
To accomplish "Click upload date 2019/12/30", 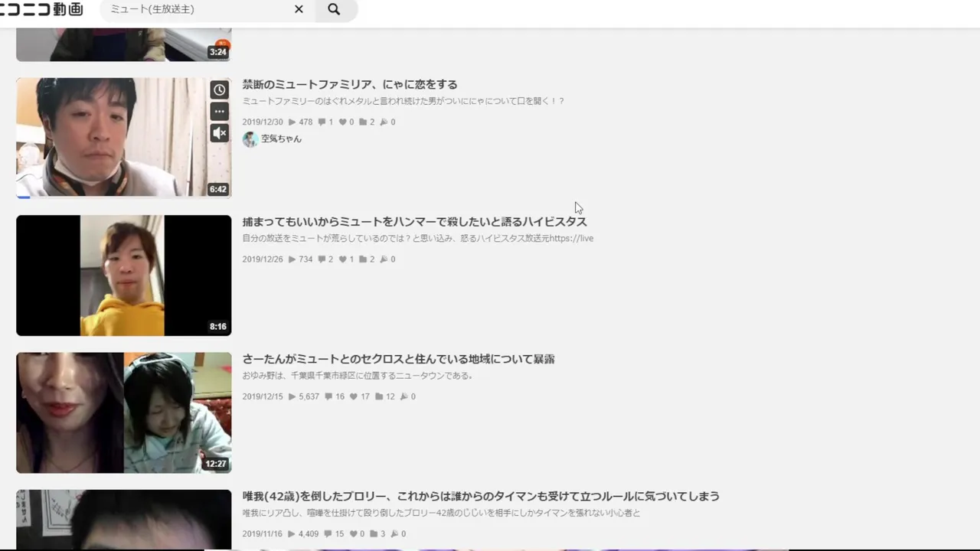I will pyautogui.click(x=263, y=122).
